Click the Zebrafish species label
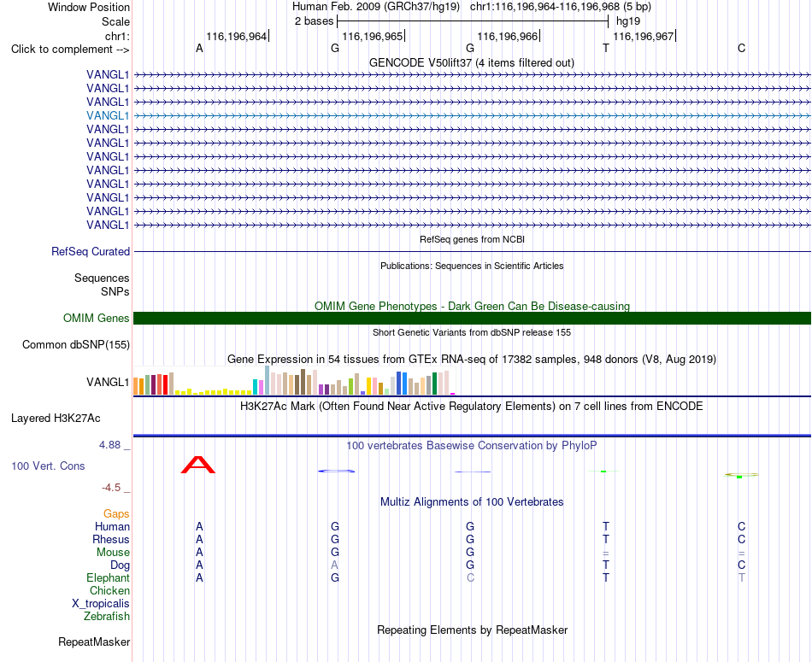This screenshot has height=662, width=812. click(107, 617)
